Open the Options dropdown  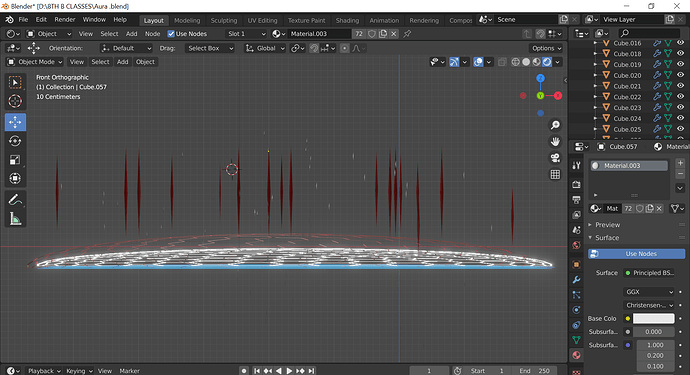coord(546,48)
